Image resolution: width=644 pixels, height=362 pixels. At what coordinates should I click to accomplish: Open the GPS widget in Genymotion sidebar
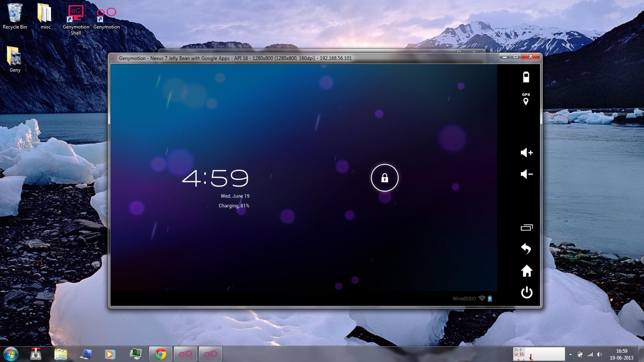[526, 99]
